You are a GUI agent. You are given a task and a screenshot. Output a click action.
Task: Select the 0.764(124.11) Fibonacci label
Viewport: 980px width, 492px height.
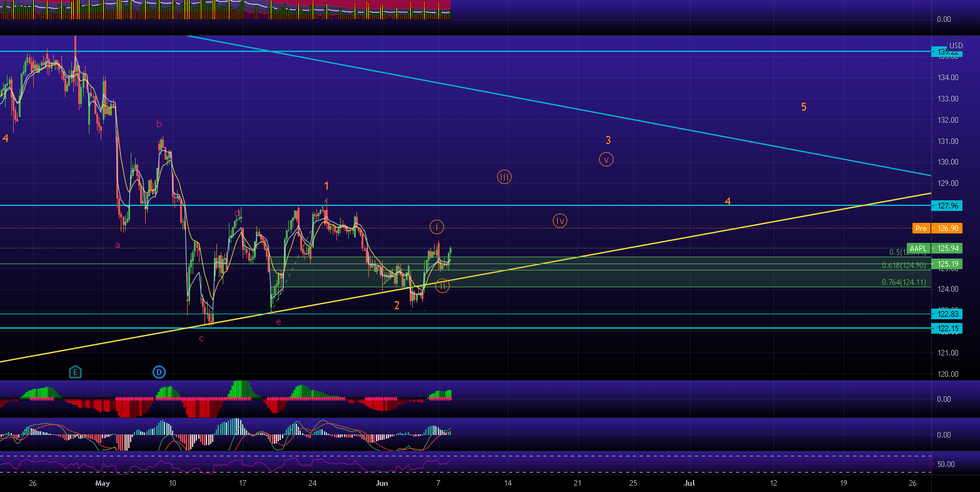click(903, 282)
